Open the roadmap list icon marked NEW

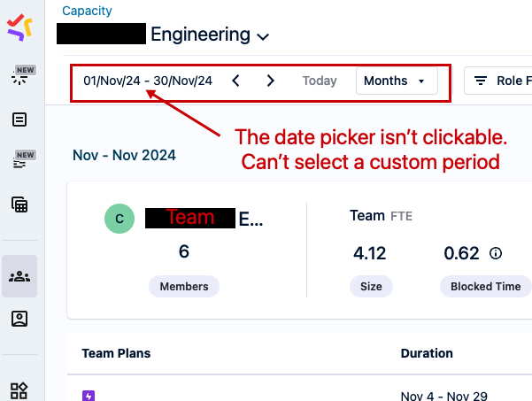[19, 162]
